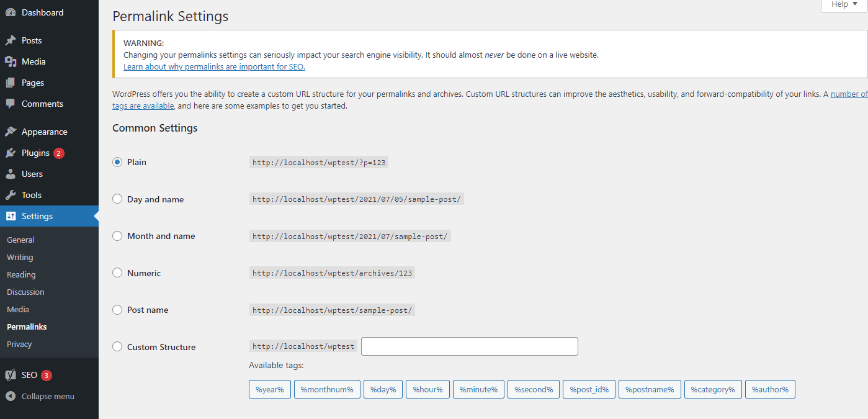Viewport: 868px width, 419px height.
Task: Insert the %second% tag
Action: (x=534, y=389)
